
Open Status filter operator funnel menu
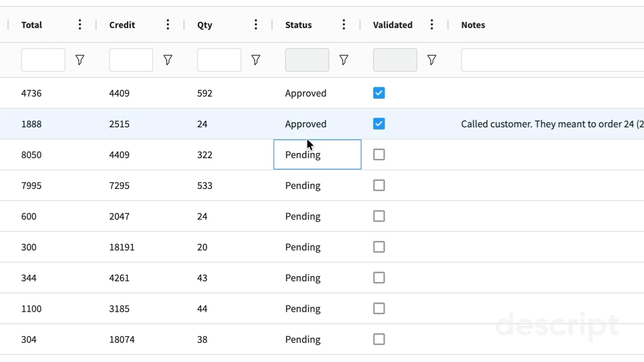click(344, 60)
